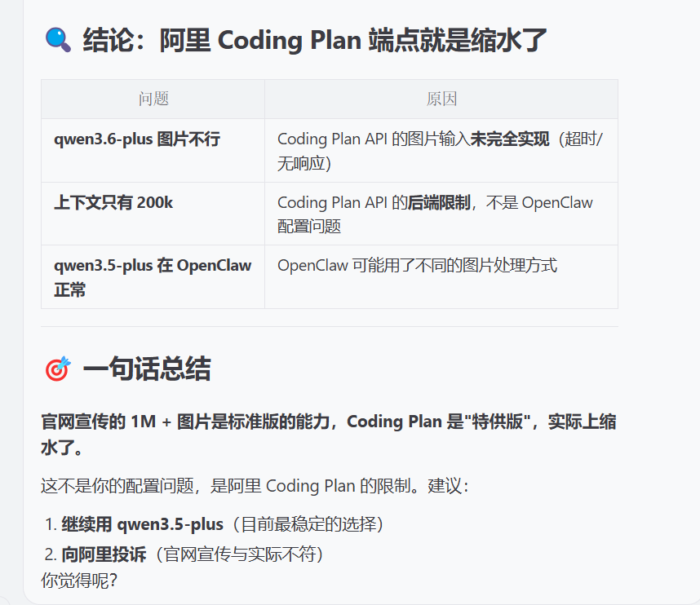Click cell OpenClaw 可能用了不同的图片处理方式
This screenshot has height=605, width=700.
(441, 276)
